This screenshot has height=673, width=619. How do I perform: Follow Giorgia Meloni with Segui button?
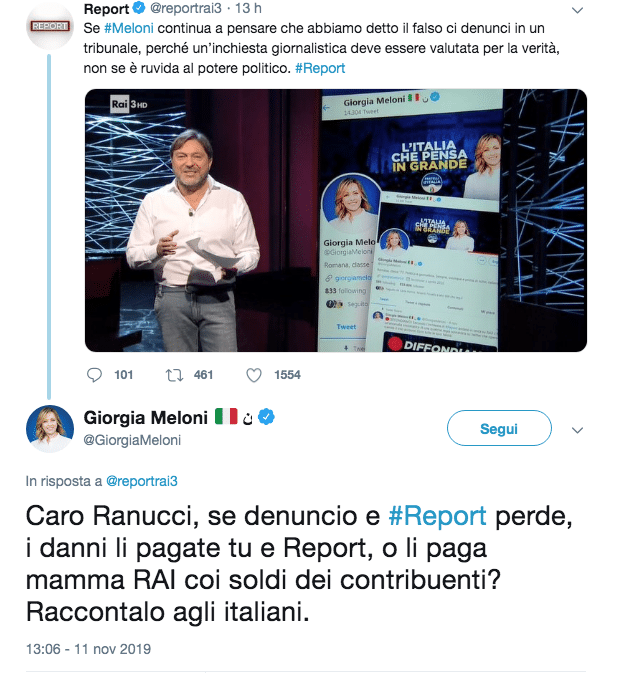tap(499, 428)
